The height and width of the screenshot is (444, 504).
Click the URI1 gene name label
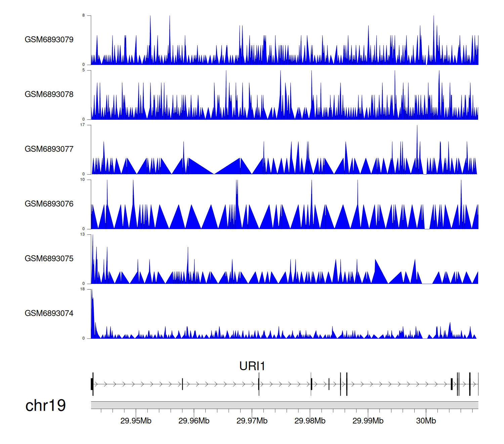(x=252, y=366)
